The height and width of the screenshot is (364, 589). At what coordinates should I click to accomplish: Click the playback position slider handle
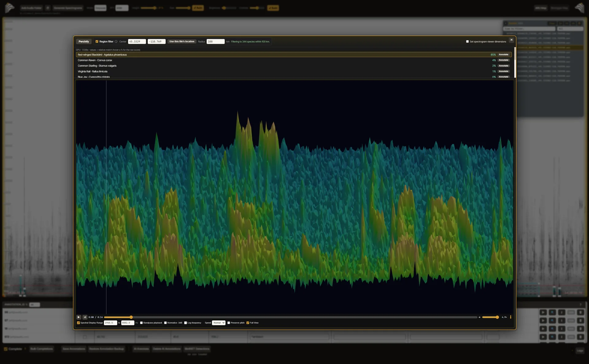coord(131,317)
